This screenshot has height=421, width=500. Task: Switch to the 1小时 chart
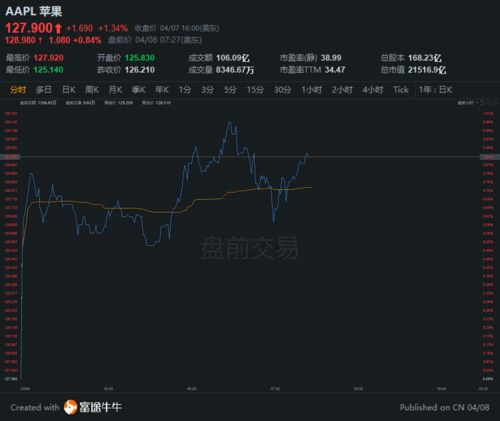312,90
